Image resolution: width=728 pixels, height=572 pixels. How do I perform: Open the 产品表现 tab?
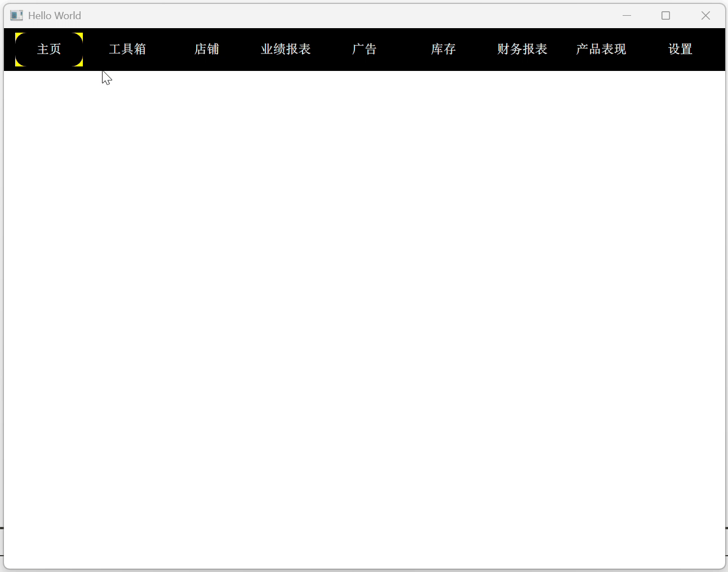point(601,50)
